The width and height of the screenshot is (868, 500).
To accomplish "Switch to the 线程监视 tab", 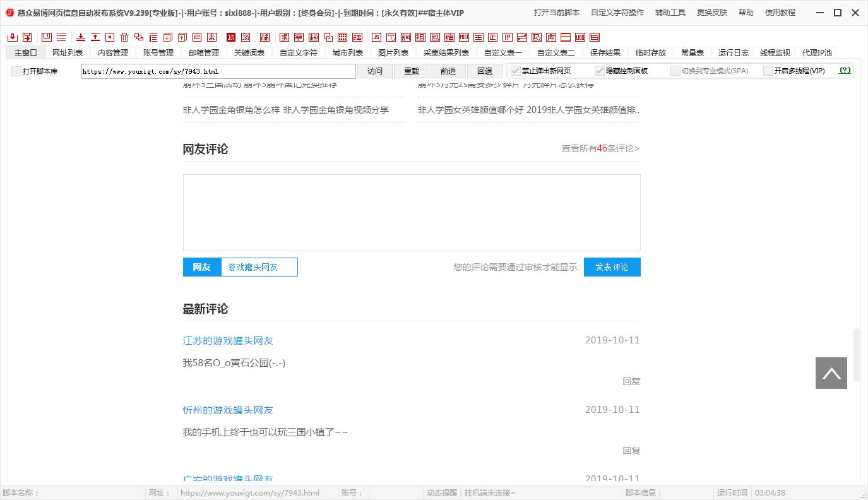I will pos(775,53).
